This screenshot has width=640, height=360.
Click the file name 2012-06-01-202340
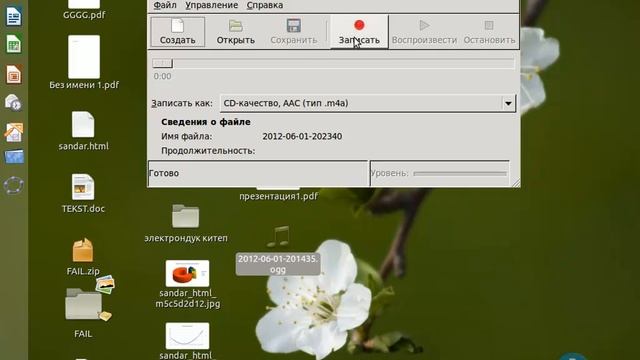click(302, 136)
